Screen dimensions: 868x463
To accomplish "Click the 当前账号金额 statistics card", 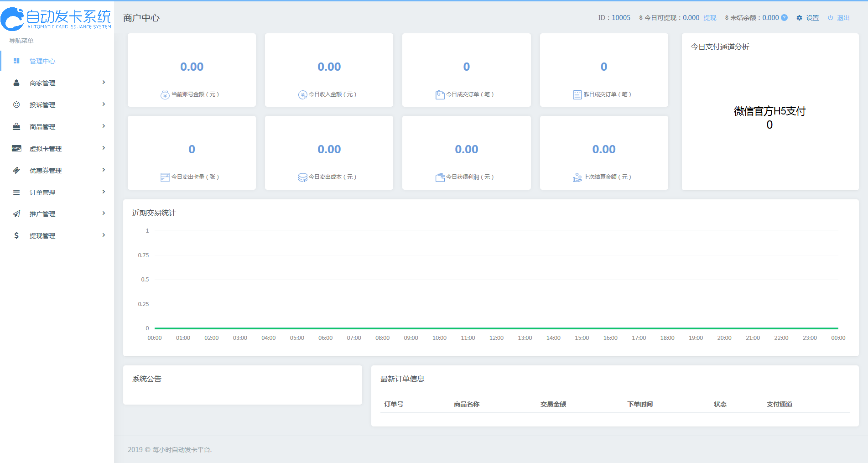I will pos(192,70).
